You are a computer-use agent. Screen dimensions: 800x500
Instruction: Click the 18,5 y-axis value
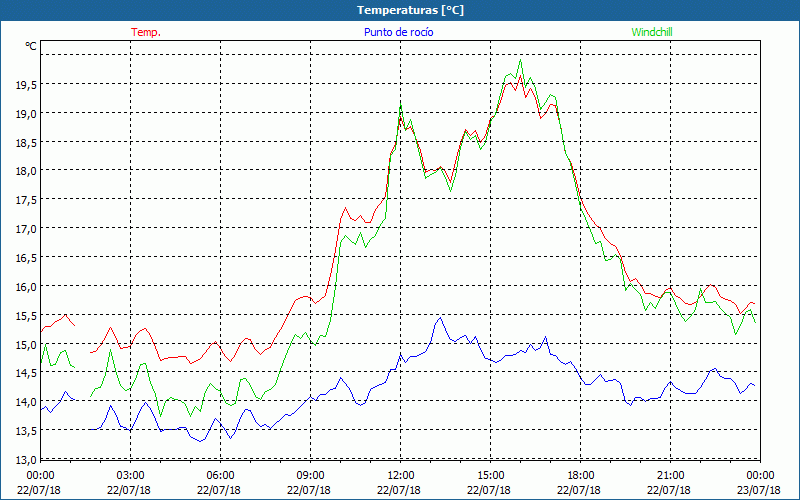point(26,143)
